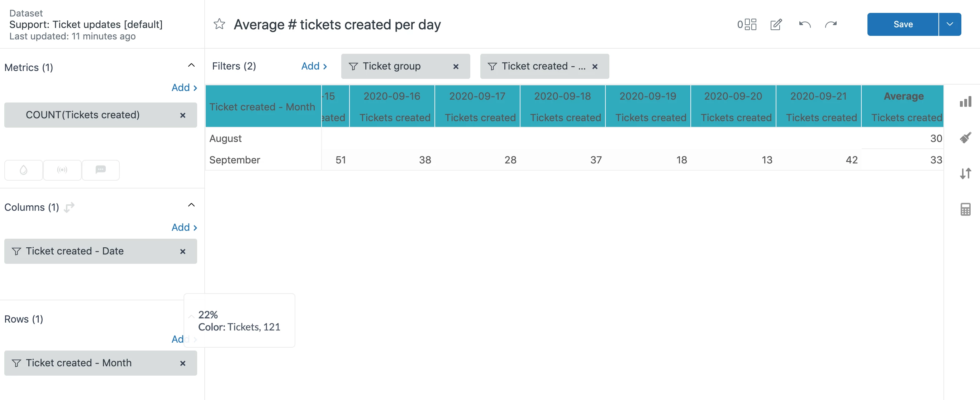Open the Save button dropdown arrow
The height and width of the screenshot is (400, 980).
point(950,24)
